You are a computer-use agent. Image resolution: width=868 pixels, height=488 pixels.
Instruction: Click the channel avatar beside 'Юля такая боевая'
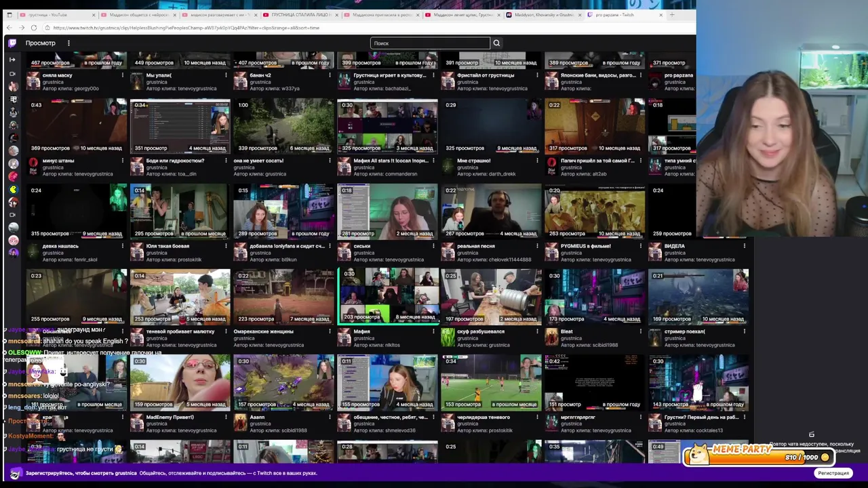(x=137, y=253)
